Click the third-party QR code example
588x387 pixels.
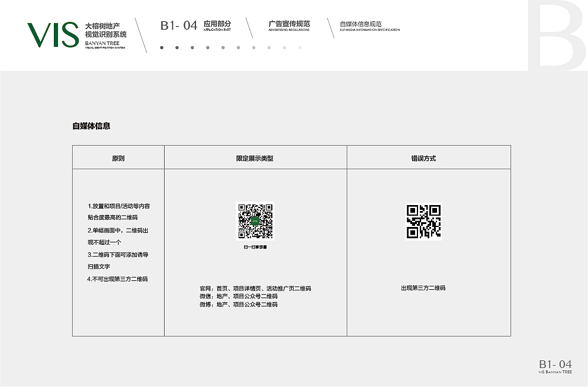(423, 220)
